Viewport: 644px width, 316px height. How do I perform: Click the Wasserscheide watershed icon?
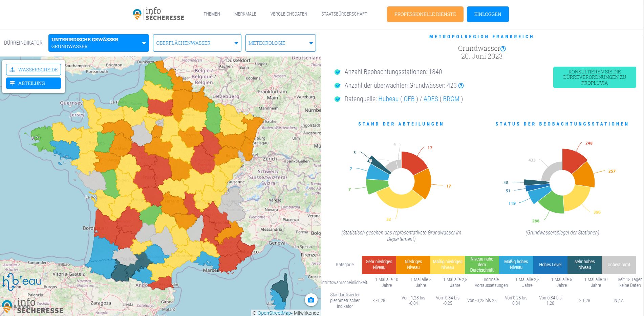[x=13, y=70]
